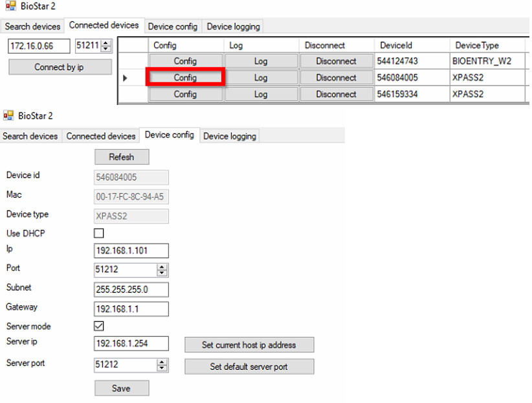The height and width of the screenshot is (403, 532).
Task: Select the row header arrow for the second device
Action: coord(125,78)
